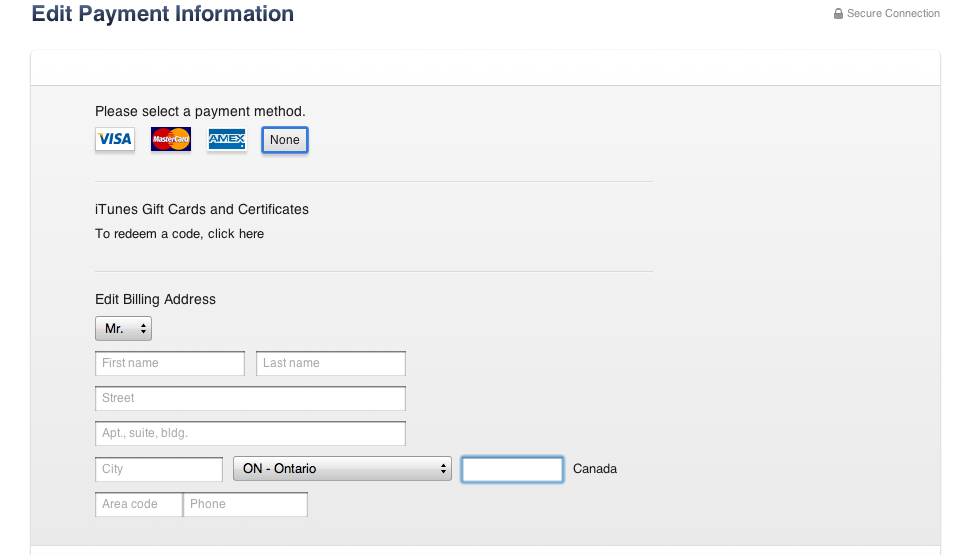Click the Apt., suite, bldg. field
964x555 pixels.
250,433
